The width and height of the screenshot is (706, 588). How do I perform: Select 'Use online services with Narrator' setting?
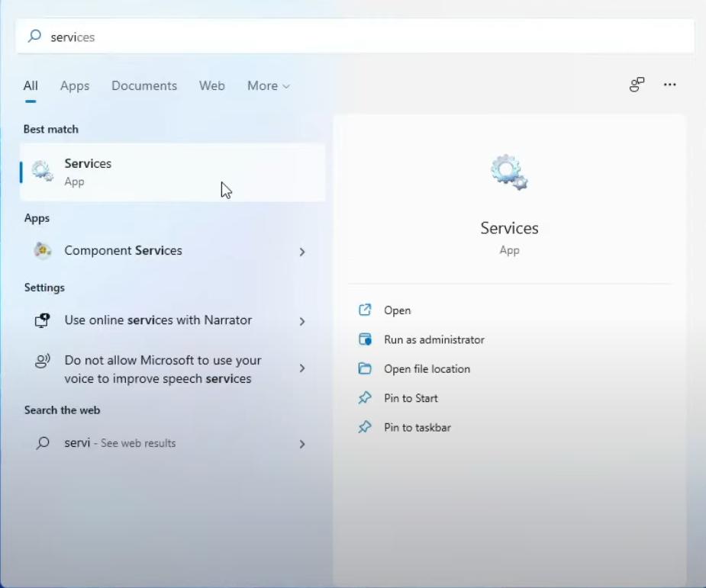(172, 320)
